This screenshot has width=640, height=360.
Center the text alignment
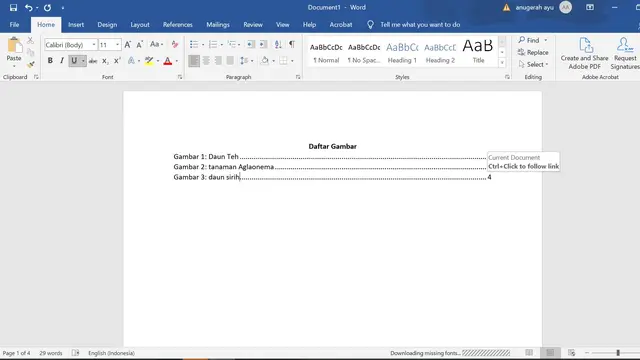pyautogui.click(x=206, y=61)
